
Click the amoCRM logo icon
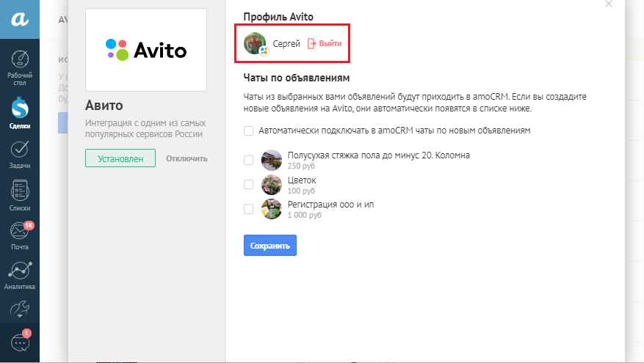click(x=20, y=20)
